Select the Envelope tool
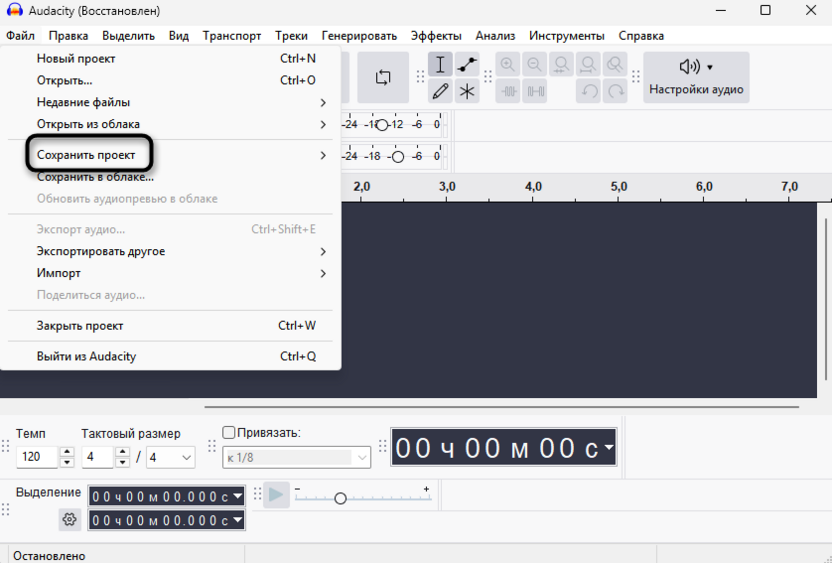This screenshot has height=563, width=832. click(x=467, y=65)
